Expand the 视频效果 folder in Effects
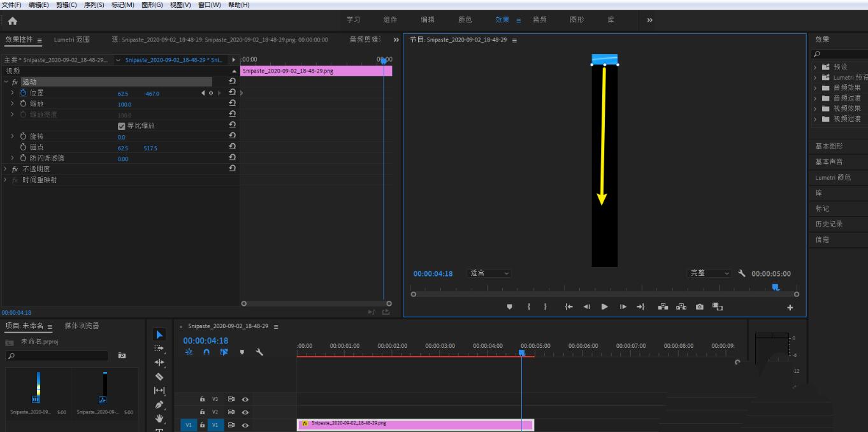The height and width of the screenshot is (432, 868). (x=815, y=108)
